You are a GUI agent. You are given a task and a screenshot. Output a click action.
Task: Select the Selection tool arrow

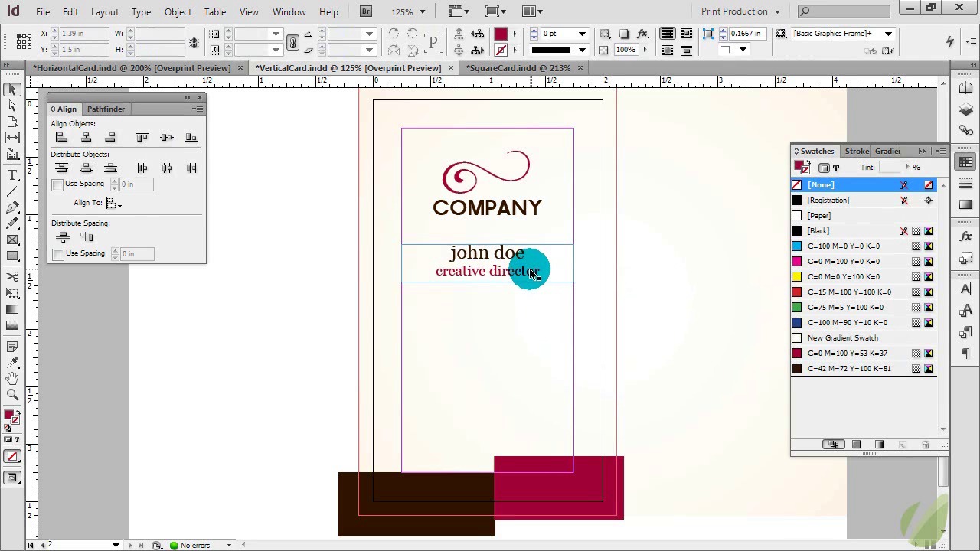[x=12, y=90]
